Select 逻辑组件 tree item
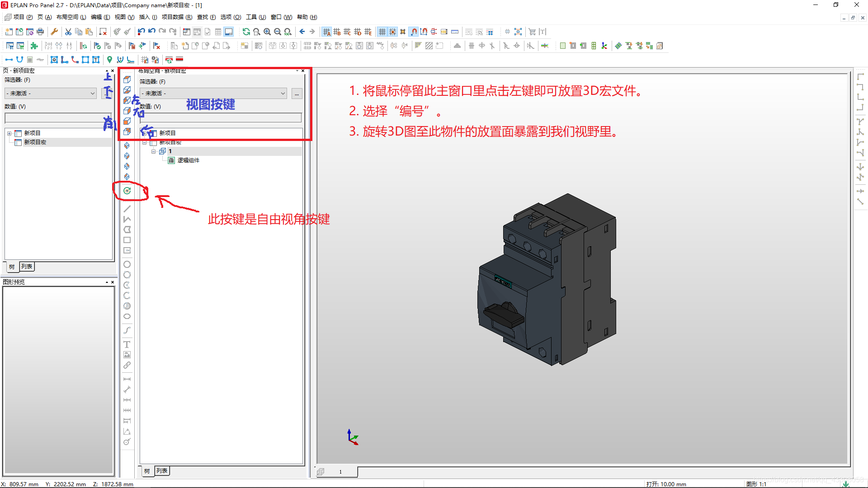Viewport: 868px width, 488px height. click(188, 160)
